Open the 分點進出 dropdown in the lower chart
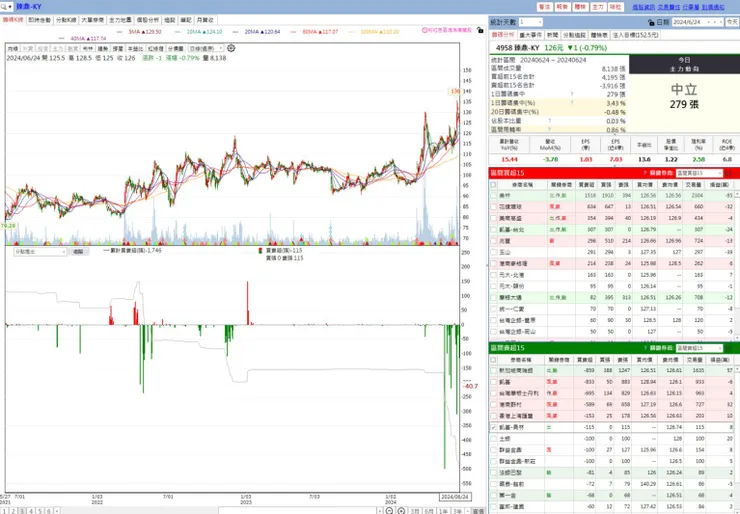Image resolution: width=740 pixels, height=514 pixels. tap(40, 252)
